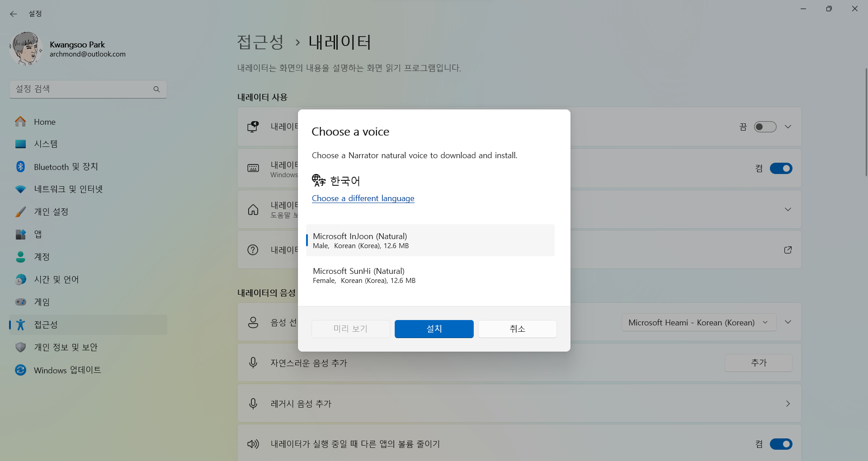Screen dimensions: 868x461
Task: Click the back arrow in the Settings title bar
Action: click(x=13, y=14)
